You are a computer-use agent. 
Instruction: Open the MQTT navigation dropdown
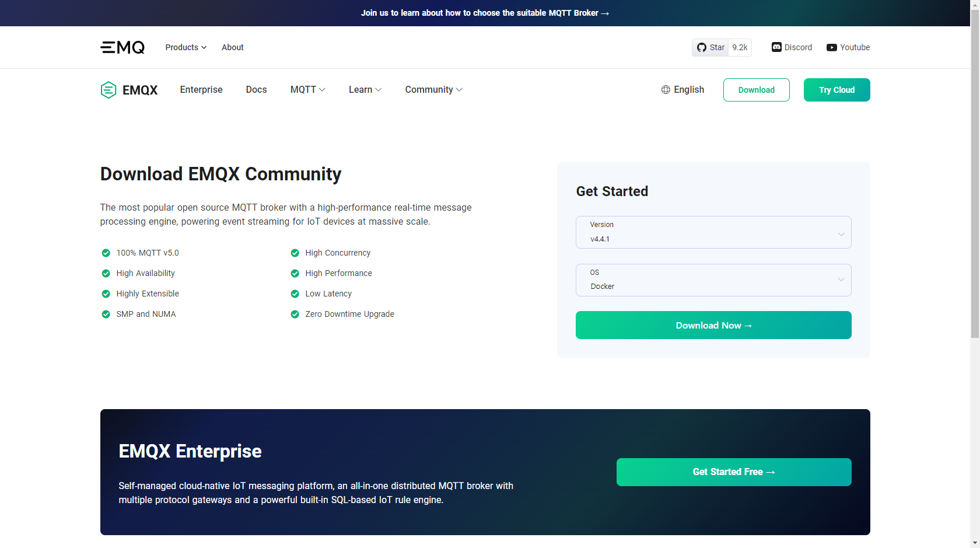(307, 89)
